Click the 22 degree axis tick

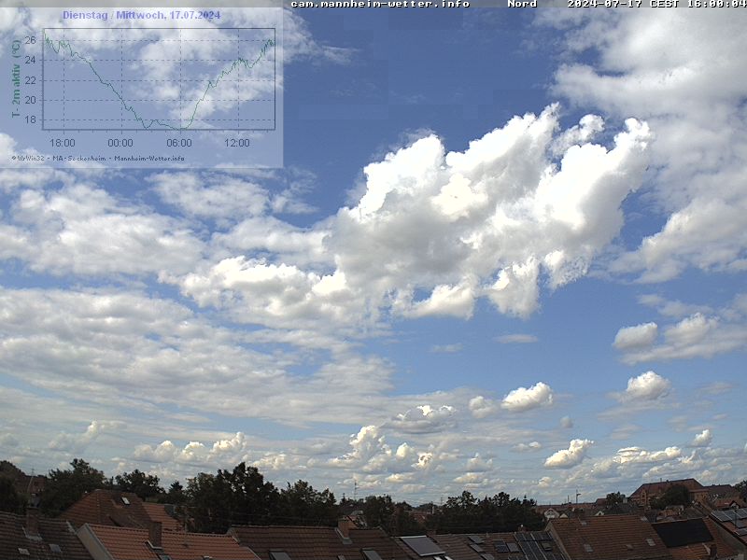(30, 80)
